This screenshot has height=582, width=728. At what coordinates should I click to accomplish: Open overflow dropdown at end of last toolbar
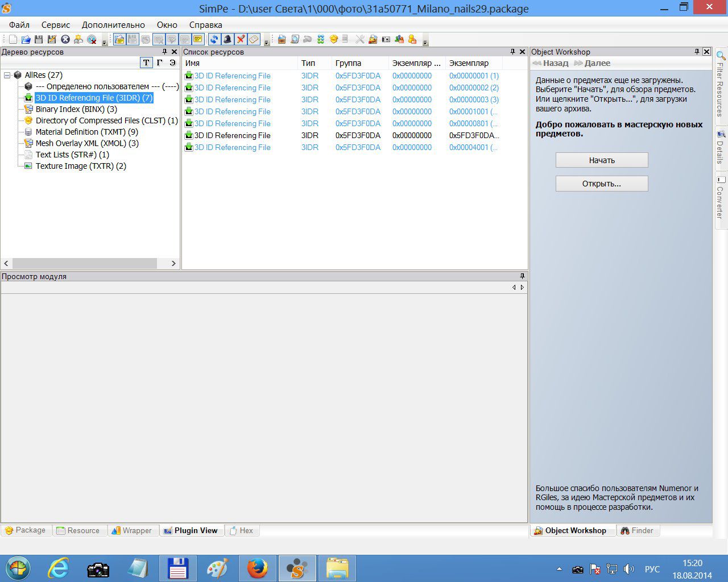tap(425, 42)
